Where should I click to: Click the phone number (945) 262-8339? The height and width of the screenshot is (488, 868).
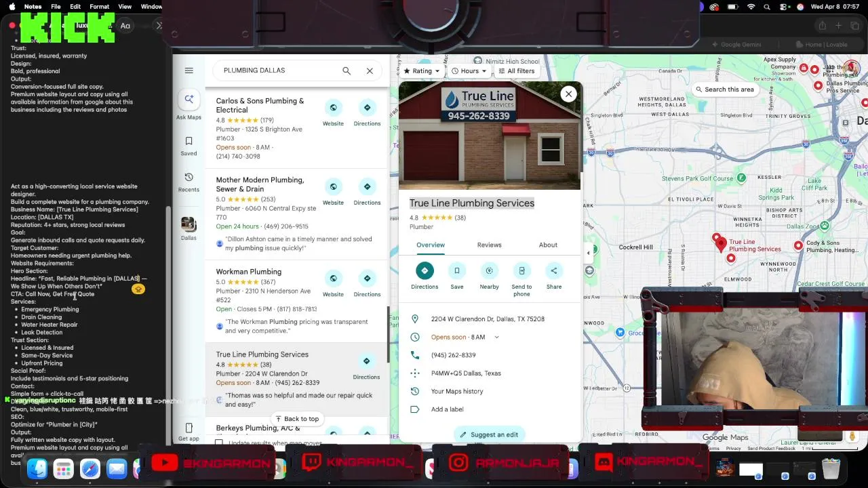coord(454,355)
